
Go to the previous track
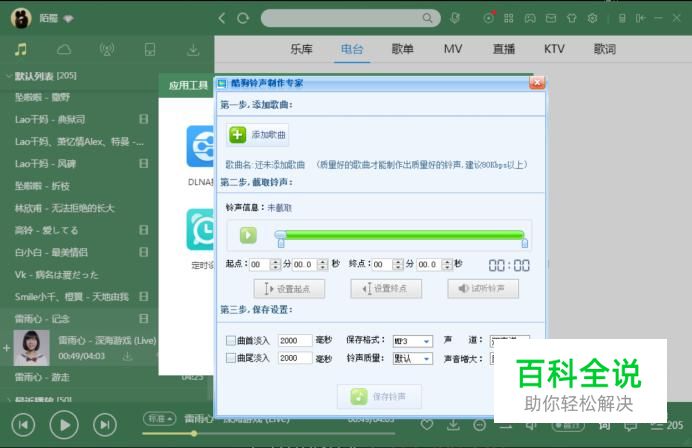[23, 425]
